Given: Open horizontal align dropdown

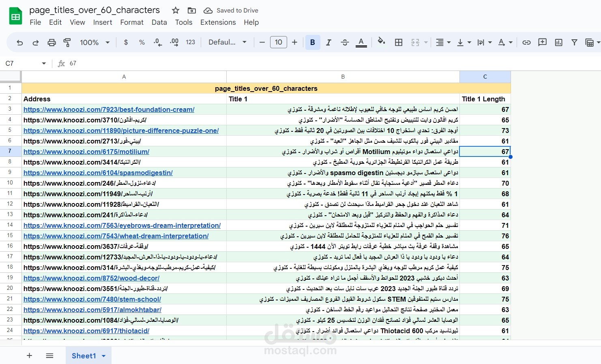Looking at the screenshot, I should (x=443, y=42).
